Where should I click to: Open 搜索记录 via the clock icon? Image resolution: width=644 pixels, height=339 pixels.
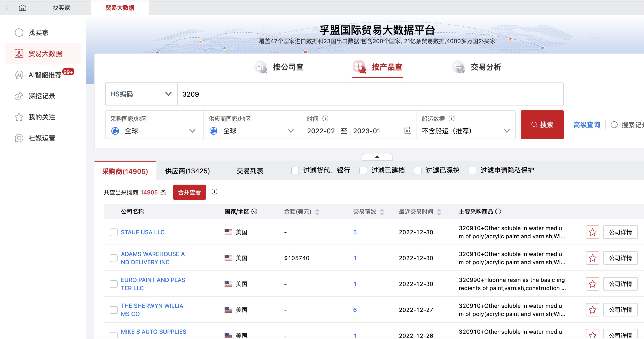click(x=614, y=125)
